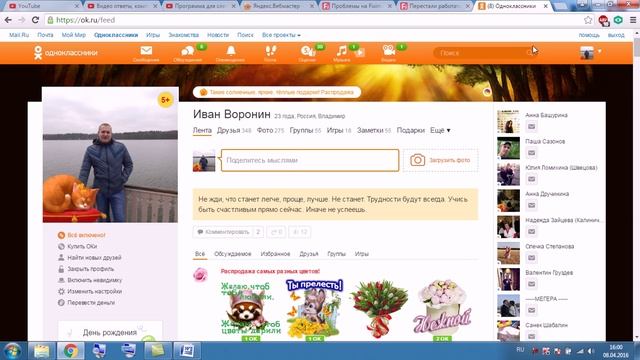640x360 pixels.
Task: Open Игры tab on profile
Action: click(x=339, y=130)
